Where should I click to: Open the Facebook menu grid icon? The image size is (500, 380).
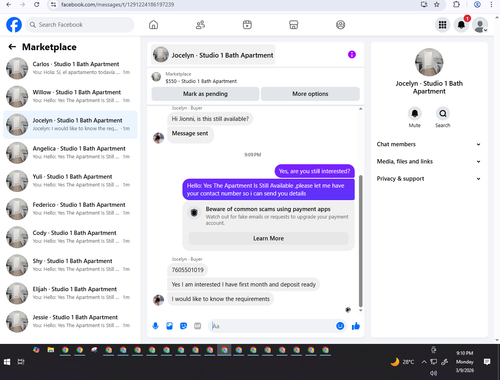click(x=442, y=25)
